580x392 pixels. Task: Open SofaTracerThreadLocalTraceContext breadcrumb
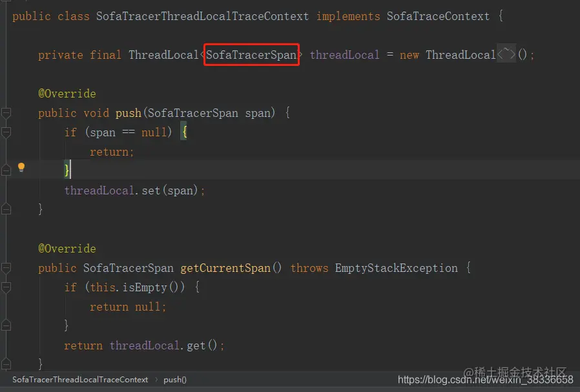80,380
